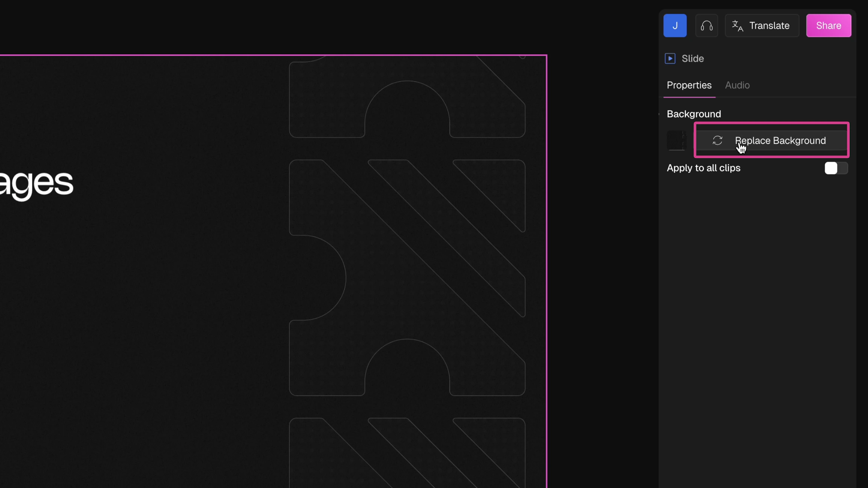Switch to the Audio tab
The width and height of the screenshot is (868, 488).
(x=737, y=85)
